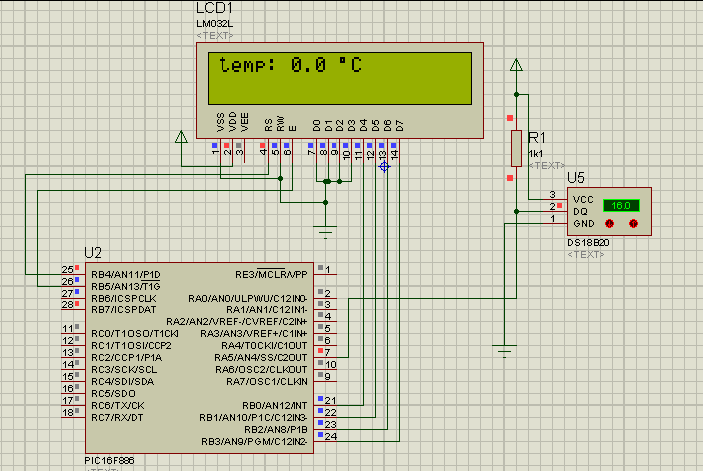Select the LCD1 component label
The width and height of the screenshot is (703, 471).
(214, 8)
